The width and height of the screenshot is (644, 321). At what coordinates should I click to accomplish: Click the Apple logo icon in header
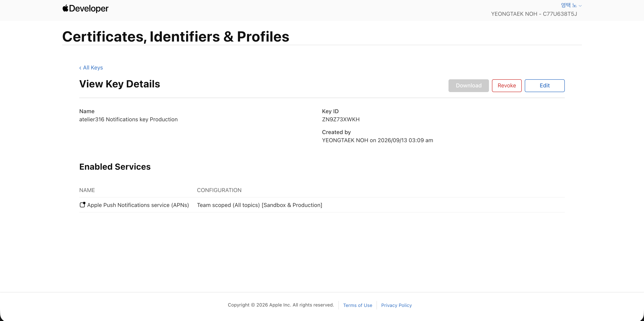tap(66, 8)
